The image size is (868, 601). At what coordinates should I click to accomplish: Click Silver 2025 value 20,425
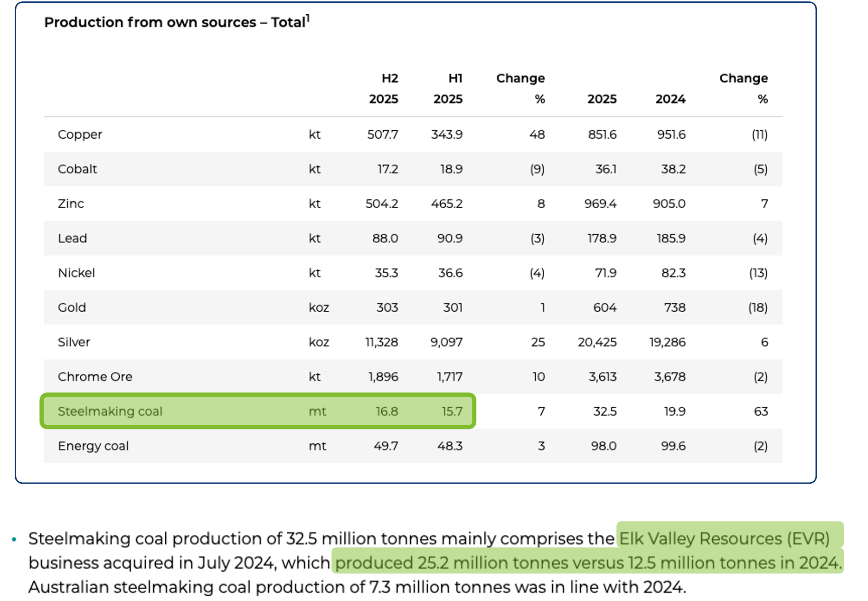click(597, 343)
